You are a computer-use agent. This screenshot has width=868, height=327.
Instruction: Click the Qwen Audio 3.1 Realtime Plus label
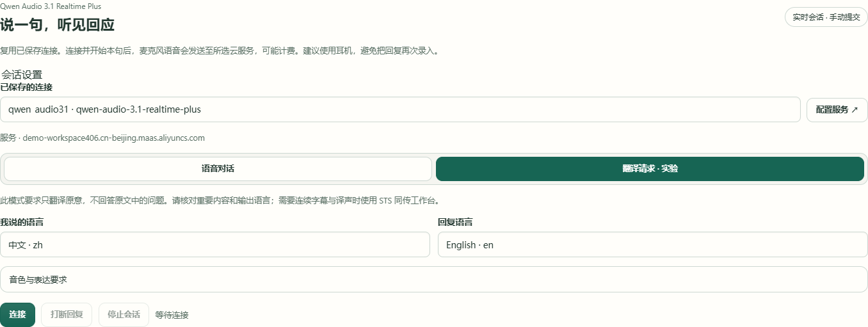point(51,6)
